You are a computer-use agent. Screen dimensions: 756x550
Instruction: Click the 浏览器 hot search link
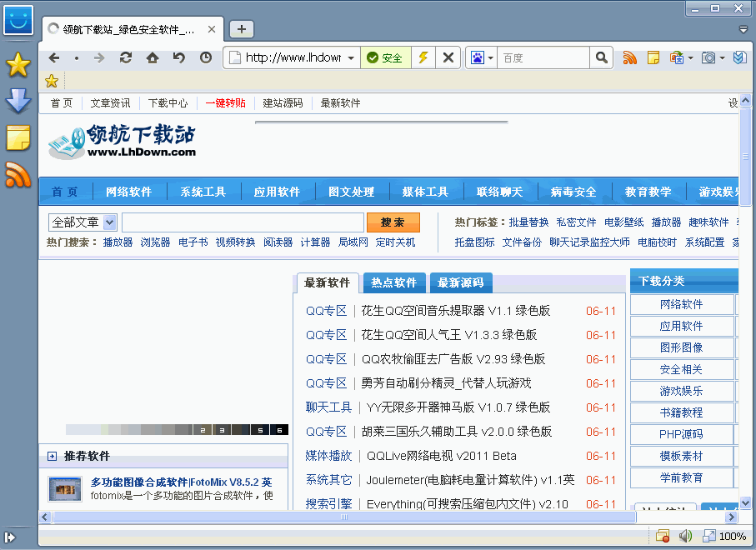[155, 242]
